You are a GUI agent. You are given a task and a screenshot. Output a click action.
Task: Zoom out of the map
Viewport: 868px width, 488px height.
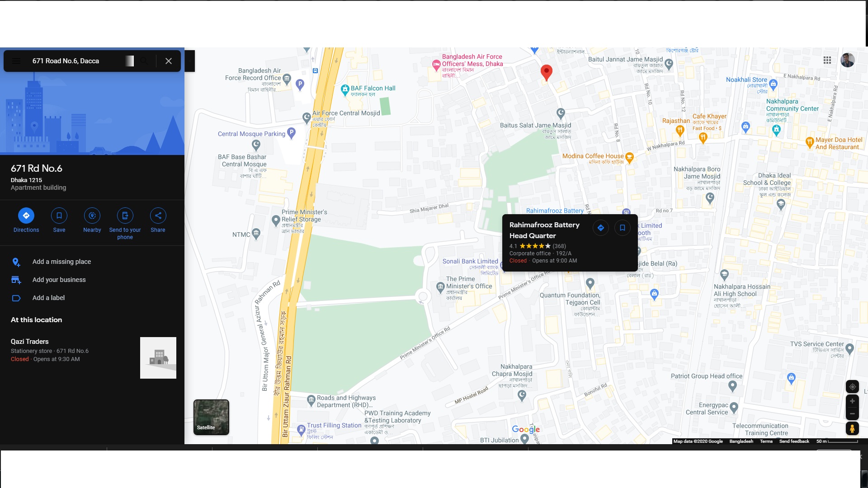(x=852, y=413)
